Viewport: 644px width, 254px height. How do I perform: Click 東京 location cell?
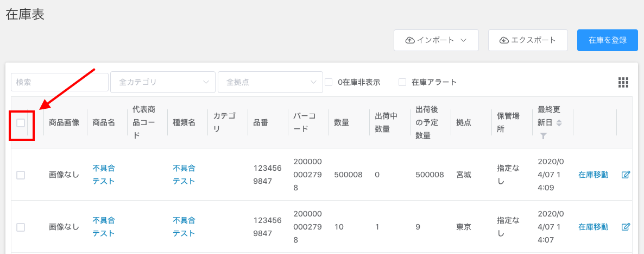click(x=464, y=226)
